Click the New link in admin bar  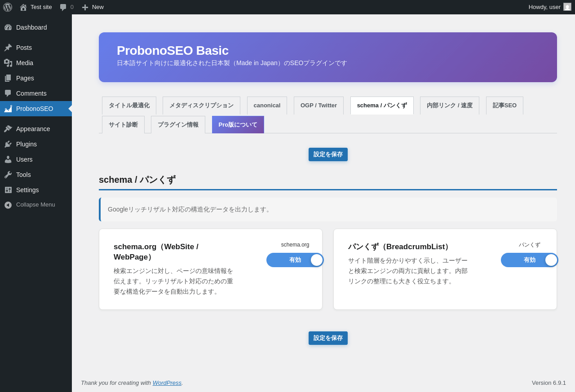pyautogui.click(x=98, y=7)
